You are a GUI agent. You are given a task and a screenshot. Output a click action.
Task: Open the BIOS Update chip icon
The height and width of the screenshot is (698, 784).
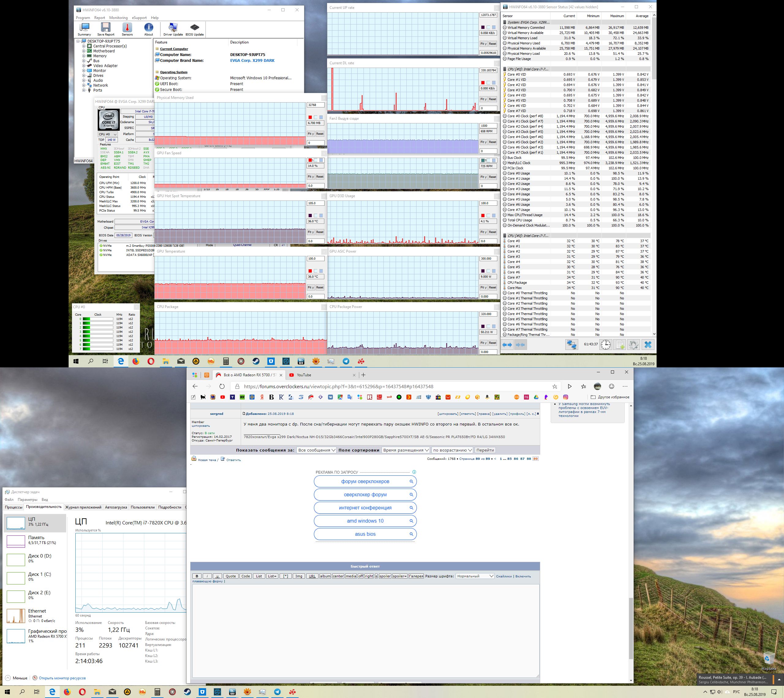pyautogui.click(x=194, y=29)
